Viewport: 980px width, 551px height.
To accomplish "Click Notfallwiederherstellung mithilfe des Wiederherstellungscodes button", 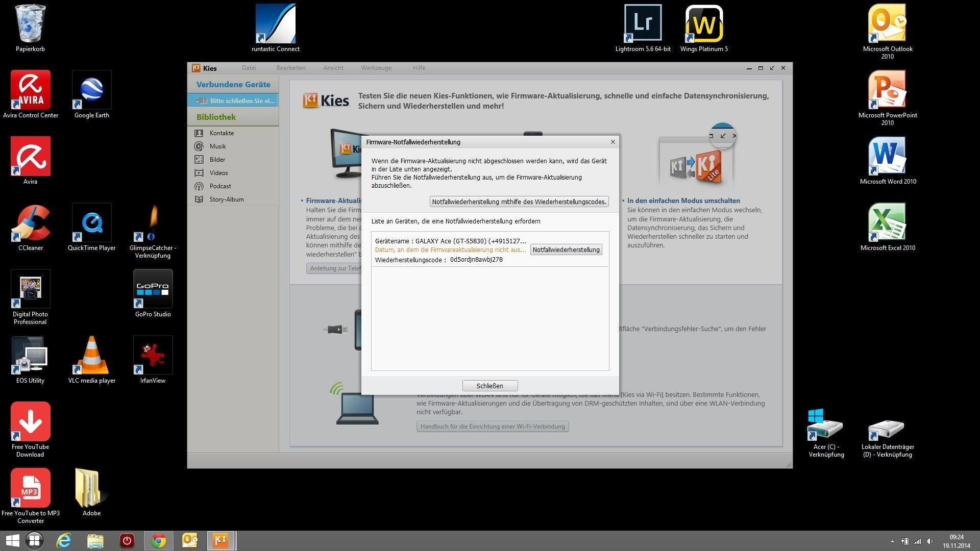I will pyautogui.click(x=519, y=202).
